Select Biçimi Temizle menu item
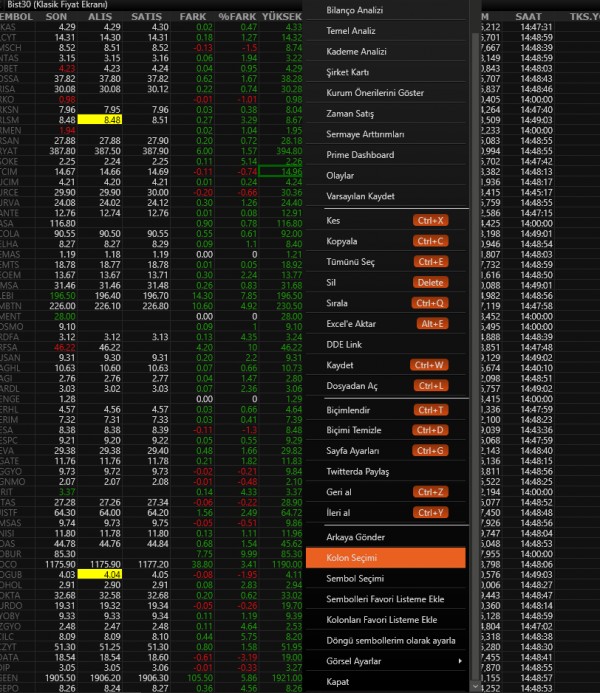Viewport: 600px width, 693px height. click(385, 430)
